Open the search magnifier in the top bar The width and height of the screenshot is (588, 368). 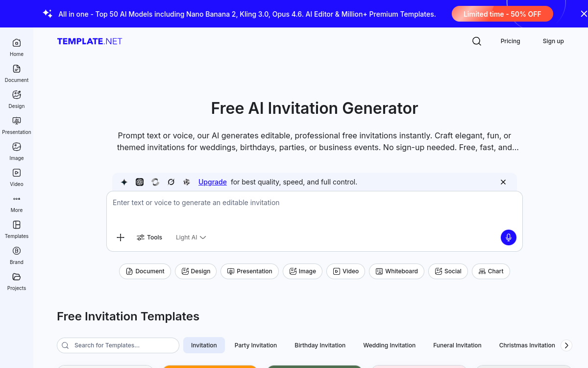tap(476, 41)
